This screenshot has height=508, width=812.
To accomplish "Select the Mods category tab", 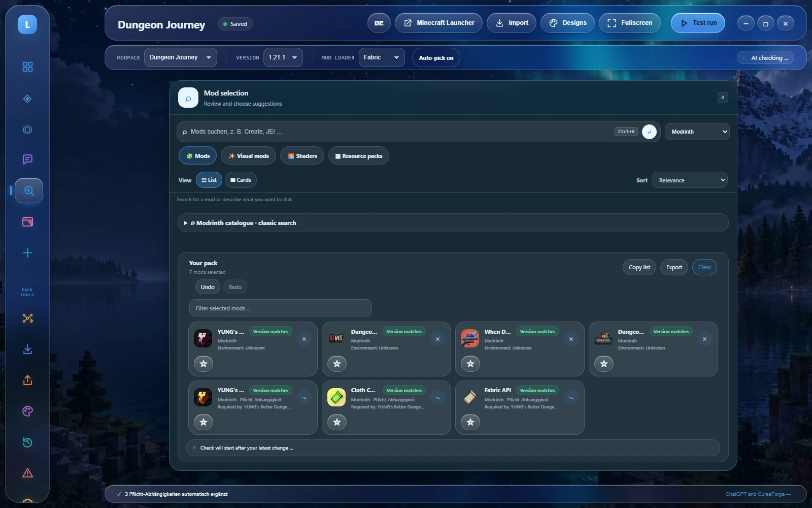I will click(198, 156).
